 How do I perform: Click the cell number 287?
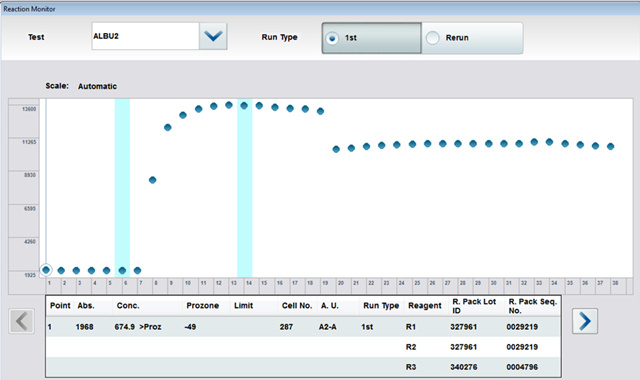pos(287,327)
